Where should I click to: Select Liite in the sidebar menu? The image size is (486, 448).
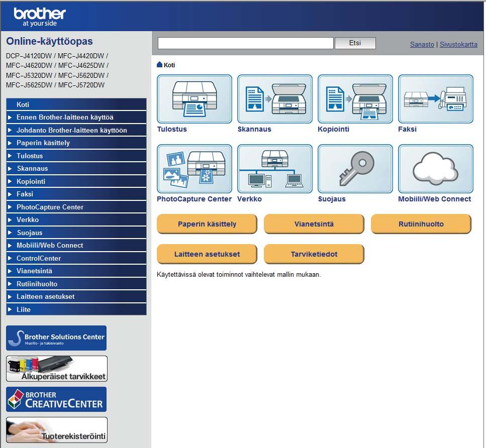(x=76, y=309)
